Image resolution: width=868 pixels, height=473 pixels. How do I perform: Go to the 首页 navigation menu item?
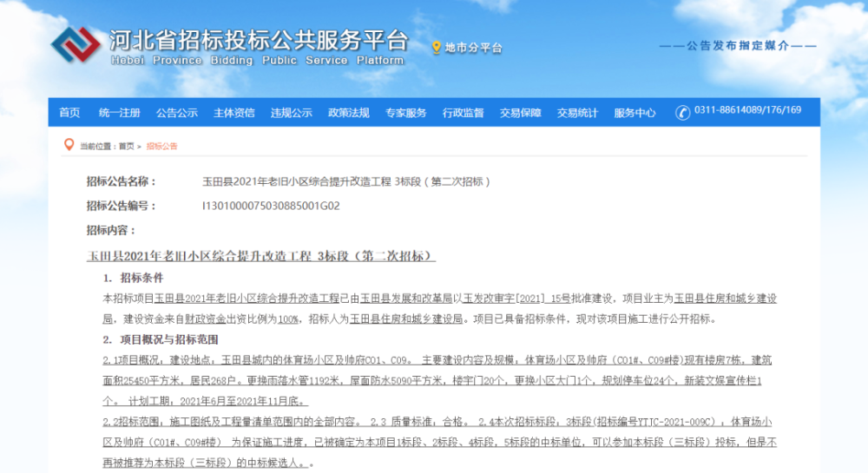tap(69, 113)
